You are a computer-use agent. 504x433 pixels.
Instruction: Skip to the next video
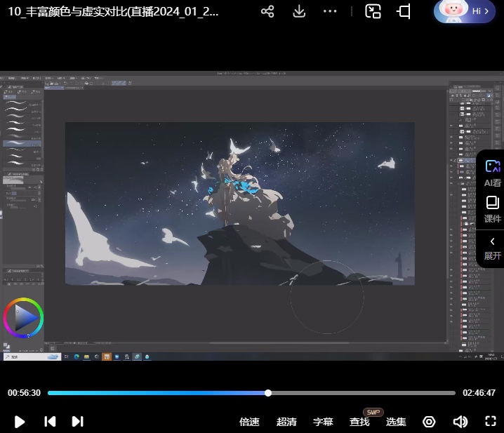coord(77,422)
